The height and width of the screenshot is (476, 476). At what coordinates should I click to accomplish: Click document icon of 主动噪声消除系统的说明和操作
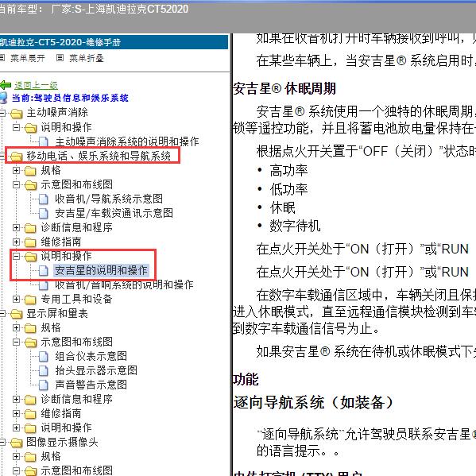click(x=44, y=141)
